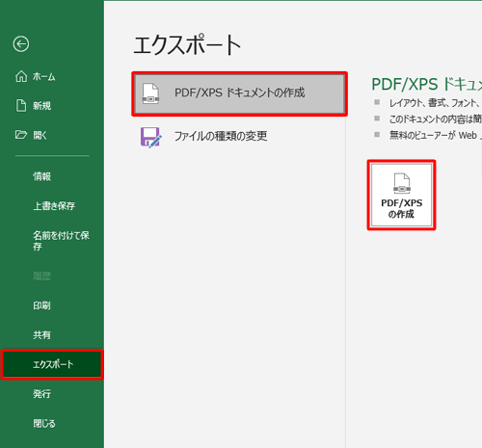Select PDF/XPS ドキュメントの作成 option

pos(240,93)
